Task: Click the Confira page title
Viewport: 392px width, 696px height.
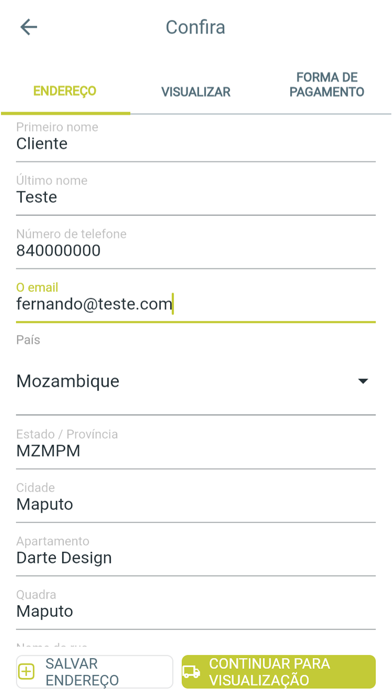Action: click(195, 27)
